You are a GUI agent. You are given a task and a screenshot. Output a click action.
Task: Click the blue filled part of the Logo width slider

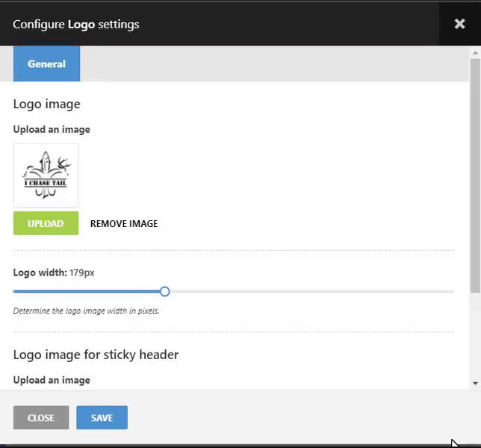(88, 291)
